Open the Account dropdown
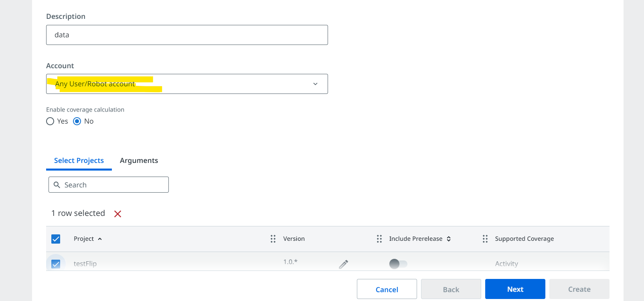The width and height of the screenshot is (644, 301). pos(187,84)
